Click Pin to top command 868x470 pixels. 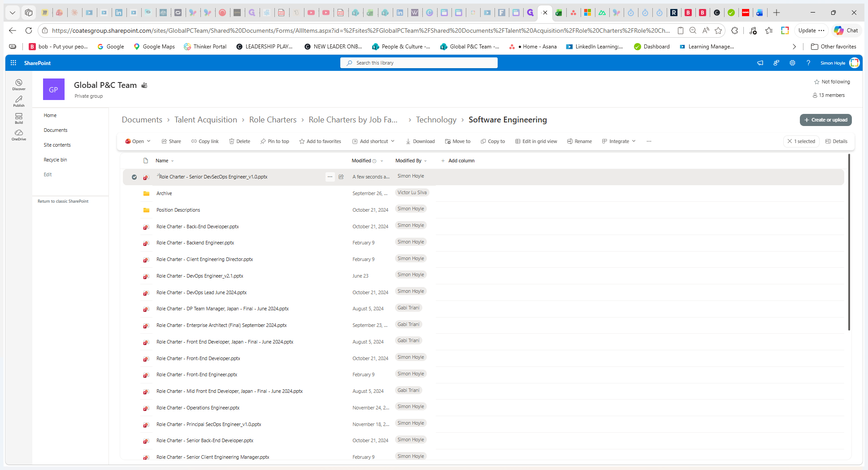pyautogui.click(x=274, y=141)
